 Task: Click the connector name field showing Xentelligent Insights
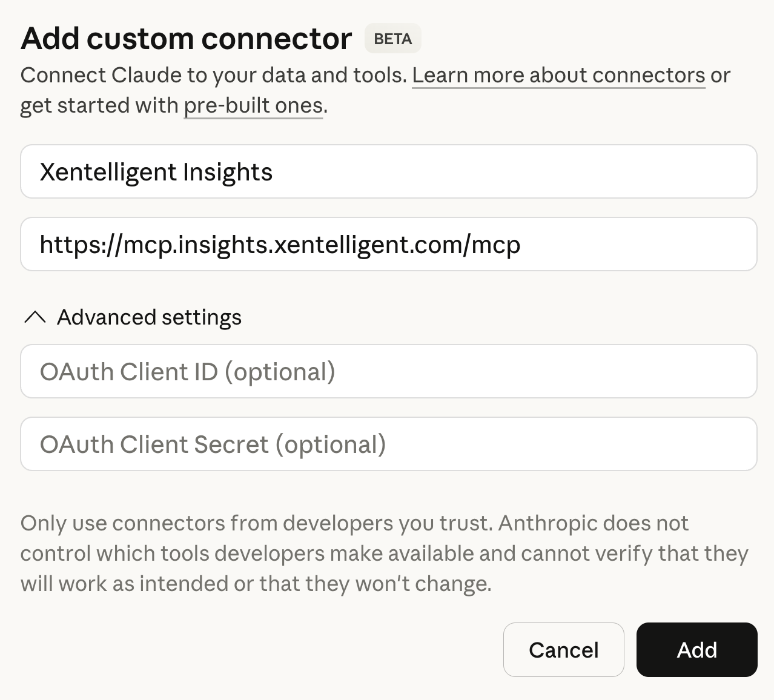[x=388, y=171]
